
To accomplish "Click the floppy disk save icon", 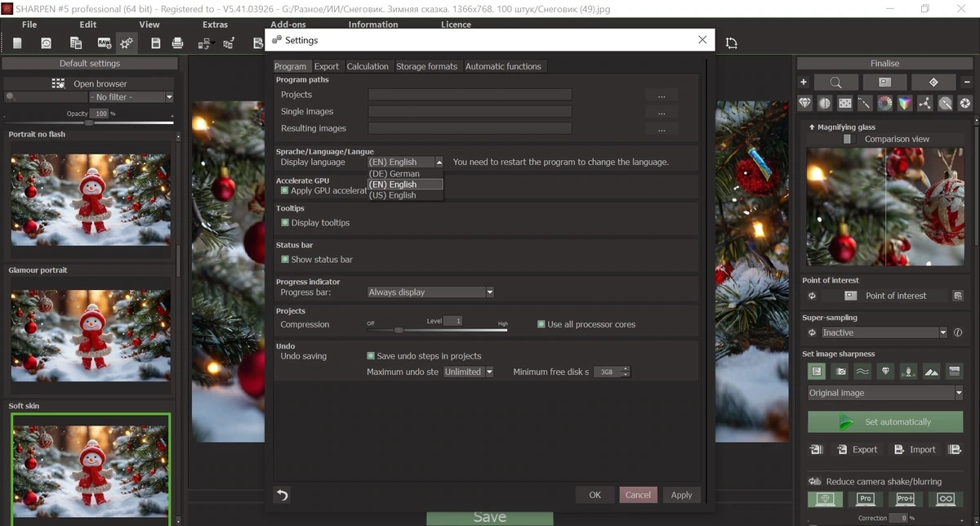I will coord(155,42).
